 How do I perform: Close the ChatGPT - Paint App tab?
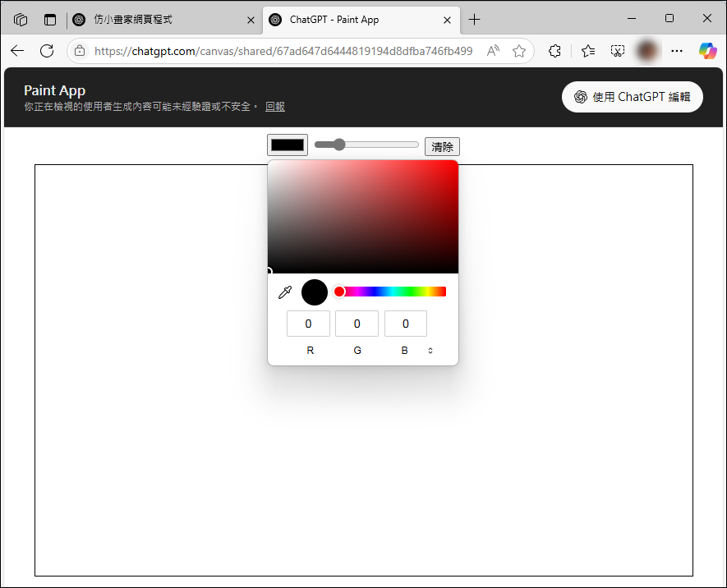click(x=447, y=20)
